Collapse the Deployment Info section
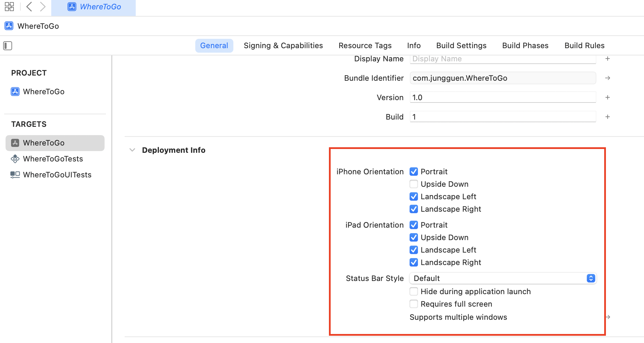This screenshot has width=644, height=343. point(132,150)
